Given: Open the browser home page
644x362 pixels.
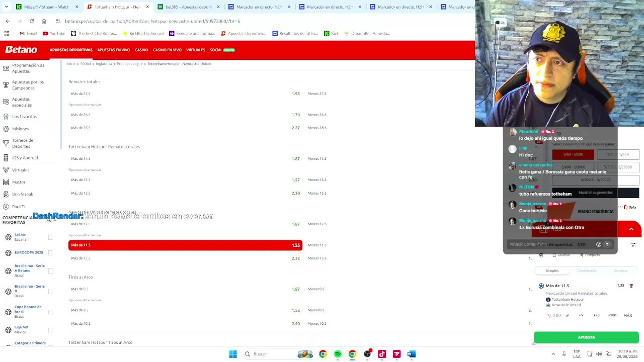Looking at the screenshot, I should [44, 21].
